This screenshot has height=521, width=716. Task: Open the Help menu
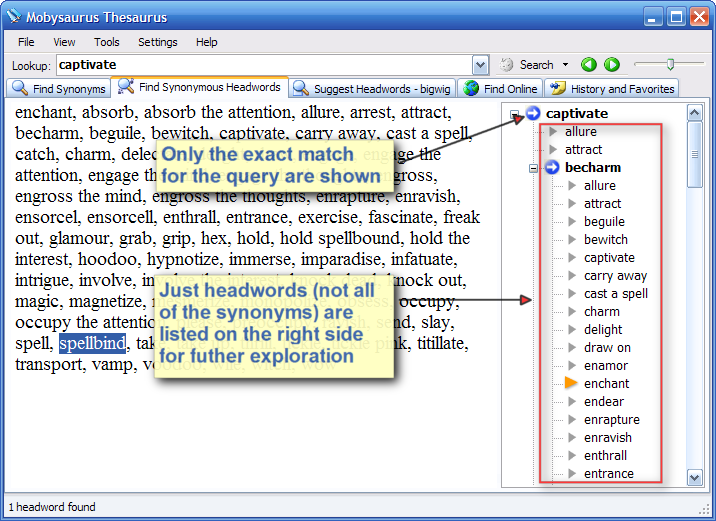[x=206, y=42]
